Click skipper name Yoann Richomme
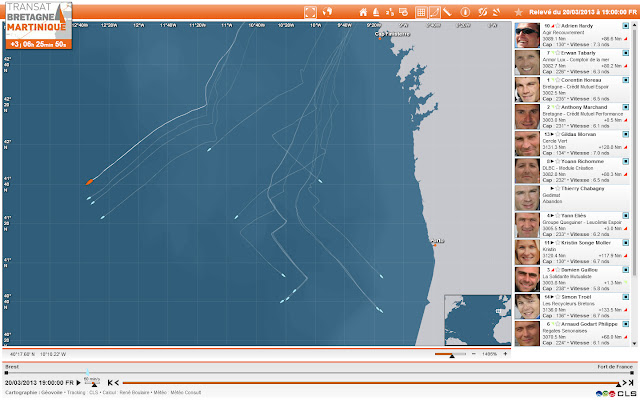640x400 pixels. click(582, 162)
